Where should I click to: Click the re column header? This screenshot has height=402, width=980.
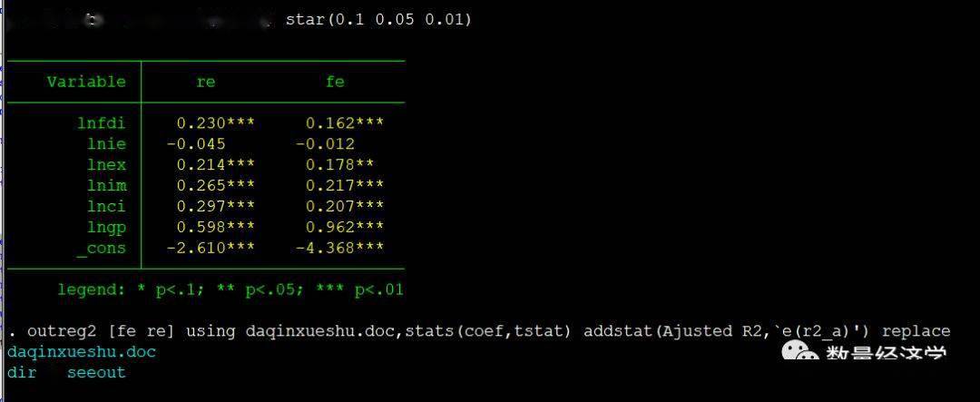pos(206,82)
